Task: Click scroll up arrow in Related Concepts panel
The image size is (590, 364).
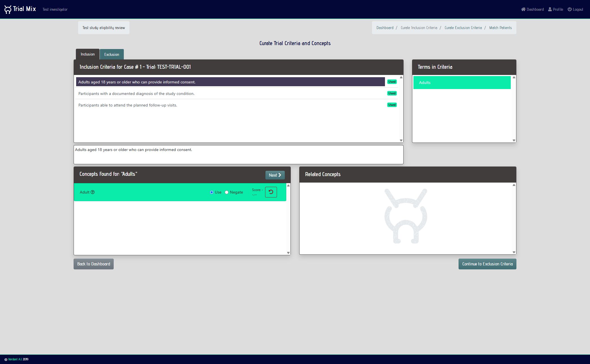Action: (x=514, y=185)
